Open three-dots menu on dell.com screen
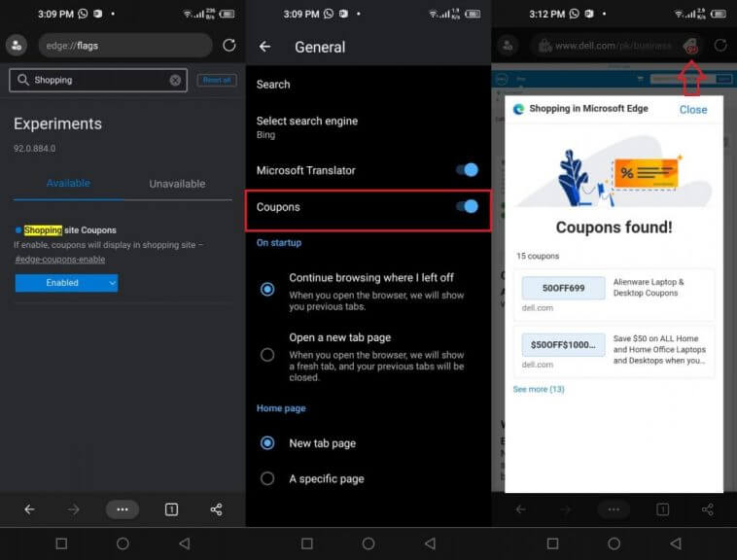Screen dimensions: 737x560 614,509
